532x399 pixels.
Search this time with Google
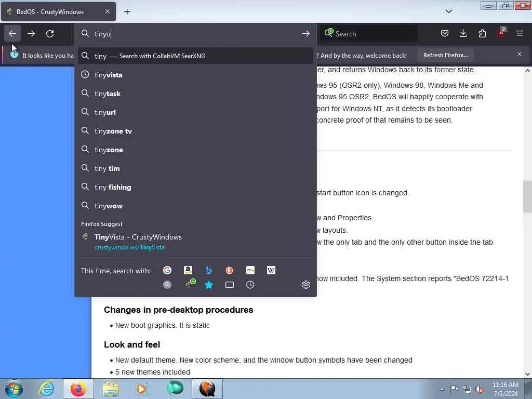pyautogui.click(x=167, y=270)
